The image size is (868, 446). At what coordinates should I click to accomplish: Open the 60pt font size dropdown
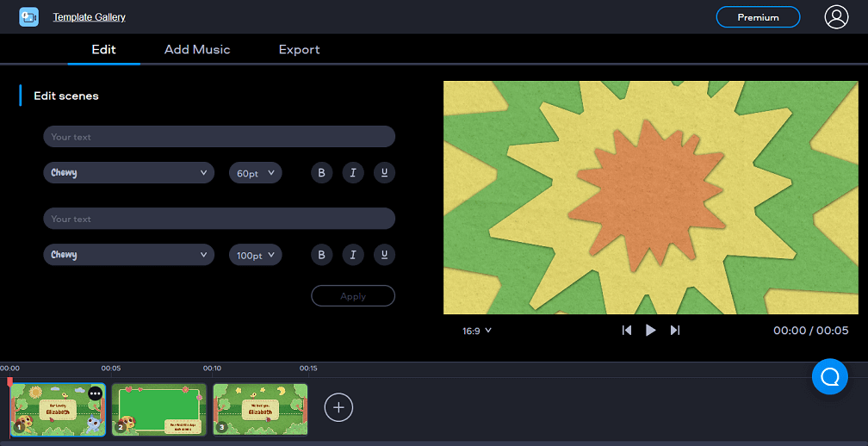pos(255,173)
